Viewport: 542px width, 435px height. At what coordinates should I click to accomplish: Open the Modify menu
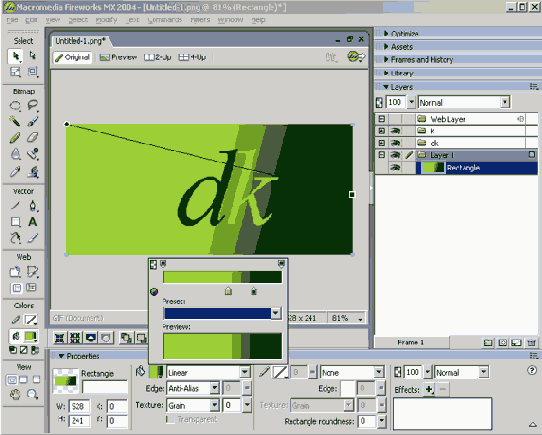pyautogui.click(x=106, y=20)
